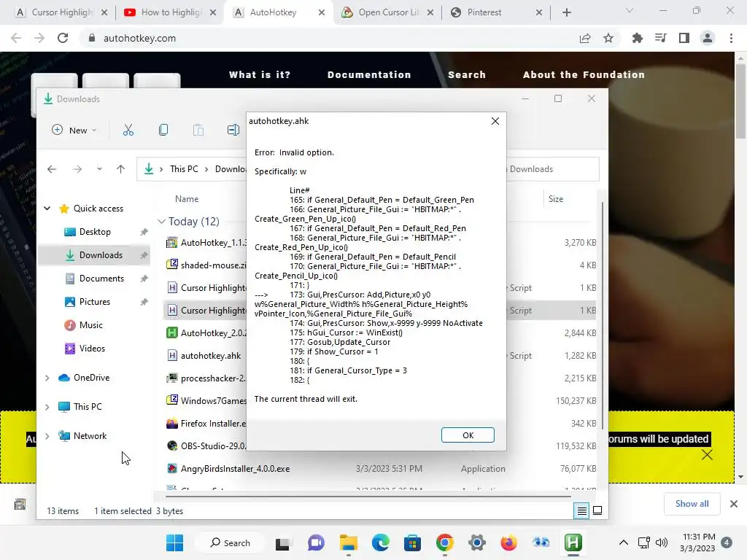Switch to the Open Cursor Library tab
The width and height of the screenshot is (747, 560).
point(388,12)
